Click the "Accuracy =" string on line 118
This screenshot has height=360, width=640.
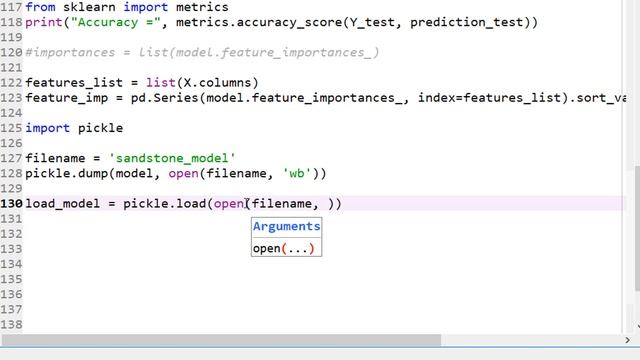116,22
